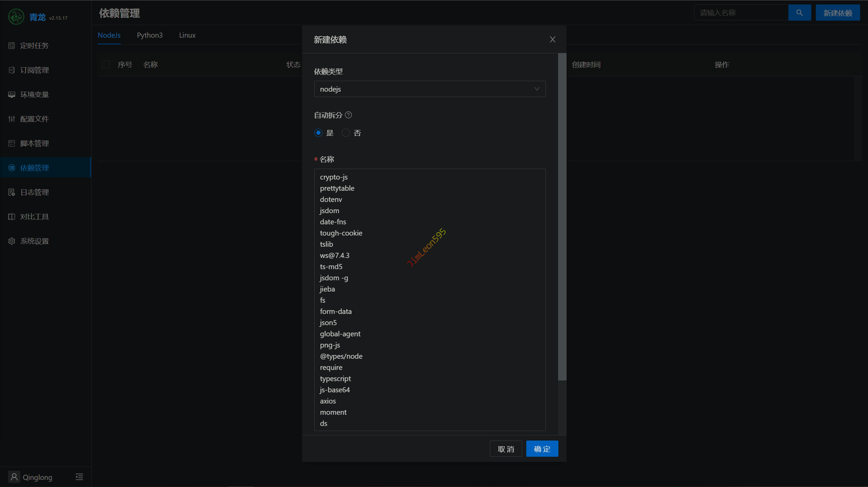Viewport: 868px width, 487px height.
Task: Click the dialog's vertical scrollbar thumb
Action: pos(562,217)
